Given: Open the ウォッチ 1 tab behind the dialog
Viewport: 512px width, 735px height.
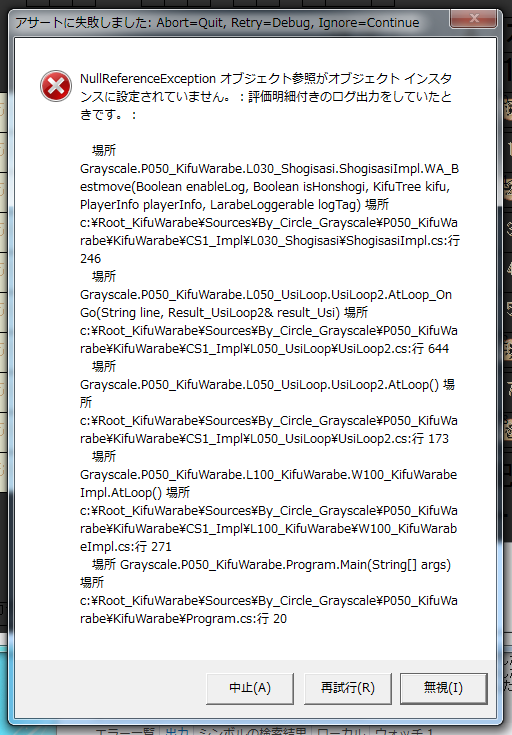Looking at the screenshot, I should point(404,731).
